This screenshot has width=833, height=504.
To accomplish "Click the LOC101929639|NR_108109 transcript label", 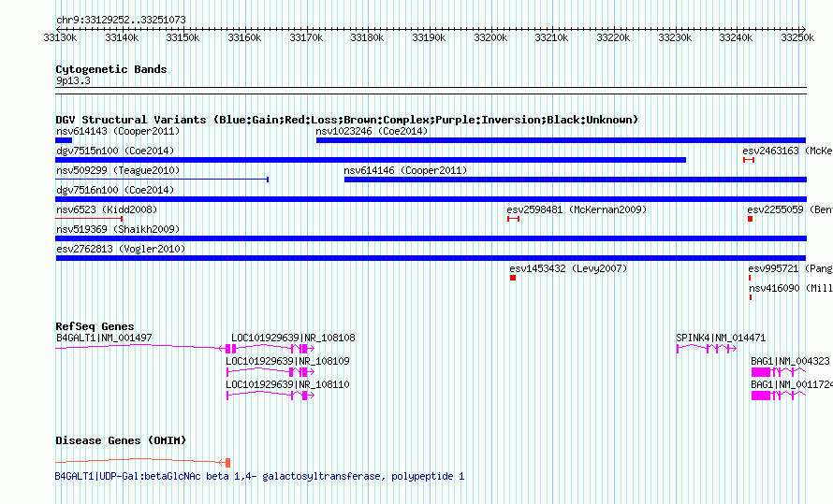I will [x=288, y=361].
